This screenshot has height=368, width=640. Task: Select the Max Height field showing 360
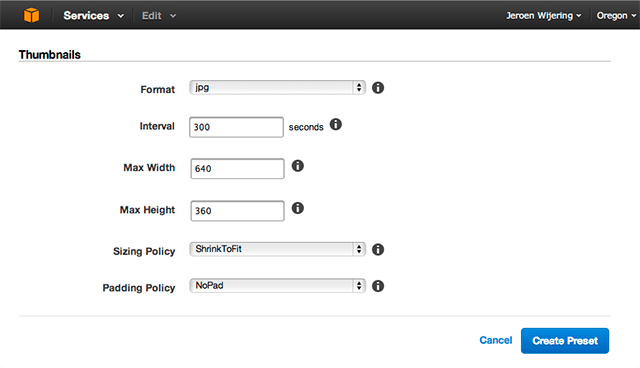click(237, 211)
